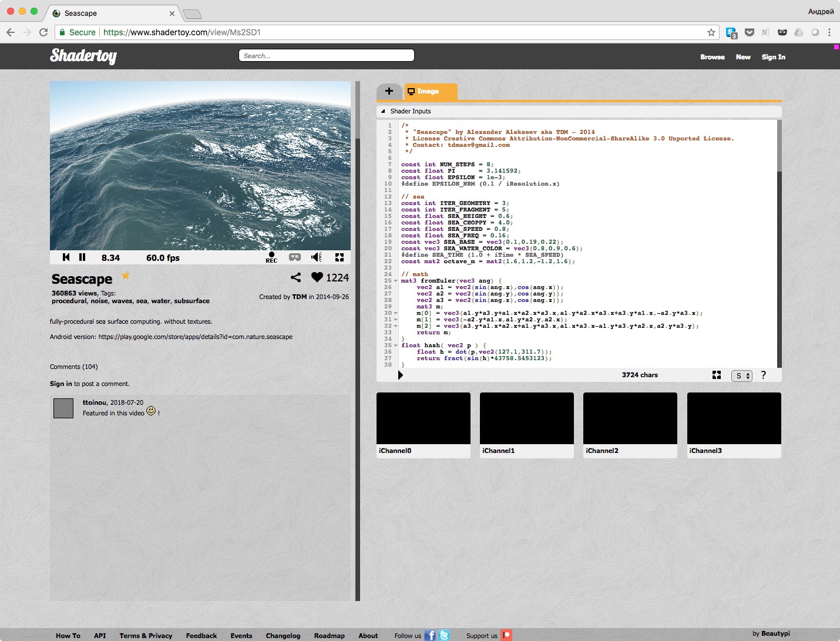
Task: Click ttoinou's avatar thumbnail
Action: pyautogui.click(x=63, y=408)
